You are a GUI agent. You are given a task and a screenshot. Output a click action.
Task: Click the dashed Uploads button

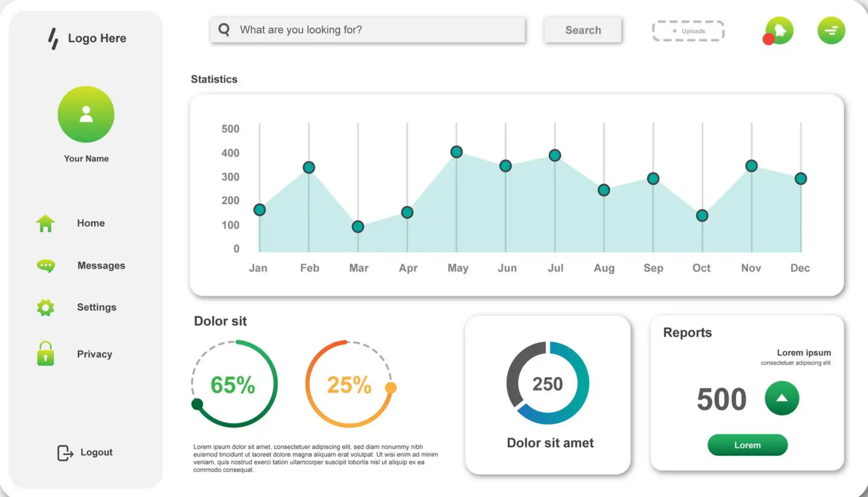tap(688, 31)
